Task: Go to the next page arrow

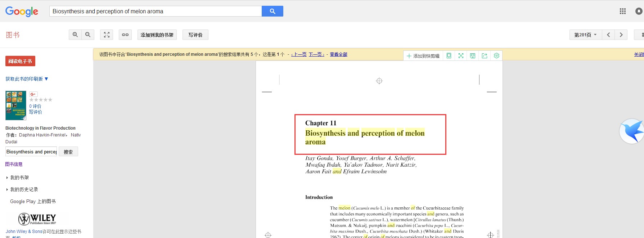Action: [621, 35]
